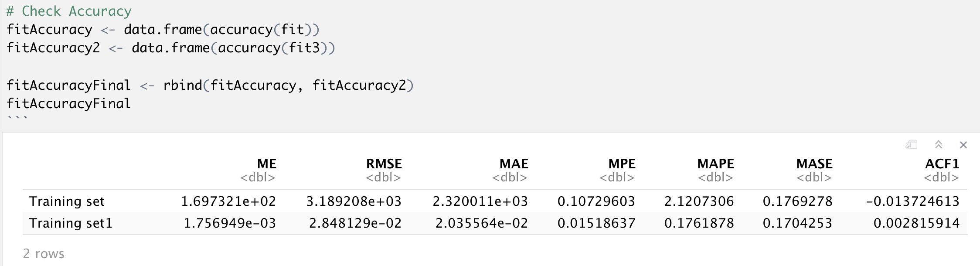Image resolution: width=980 pixels, height=266 pixels.
Task: Click the ACF1 value -0.013724613
Action: tap(912, 201)
